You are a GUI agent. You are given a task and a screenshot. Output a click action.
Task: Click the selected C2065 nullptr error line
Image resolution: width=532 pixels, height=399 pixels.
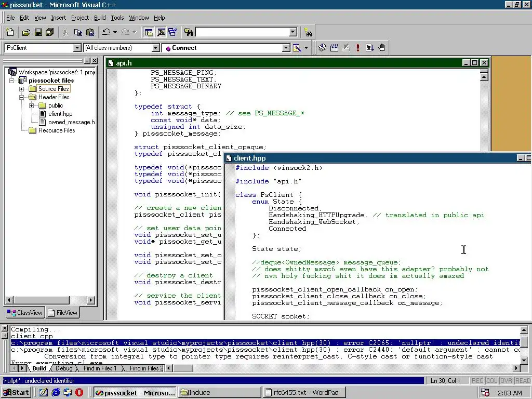coord(265,343)
